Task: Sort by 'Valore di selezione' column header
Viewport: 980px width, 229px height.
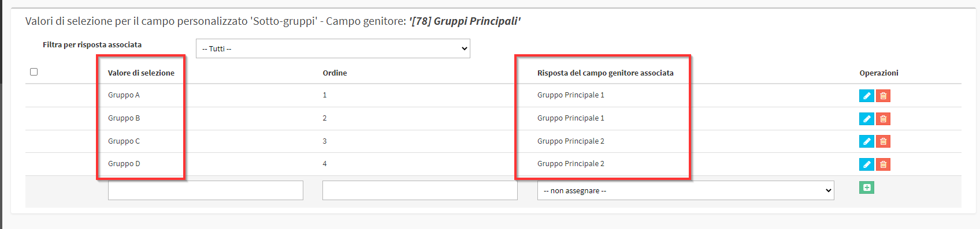Action: click(x=141, y=73)
